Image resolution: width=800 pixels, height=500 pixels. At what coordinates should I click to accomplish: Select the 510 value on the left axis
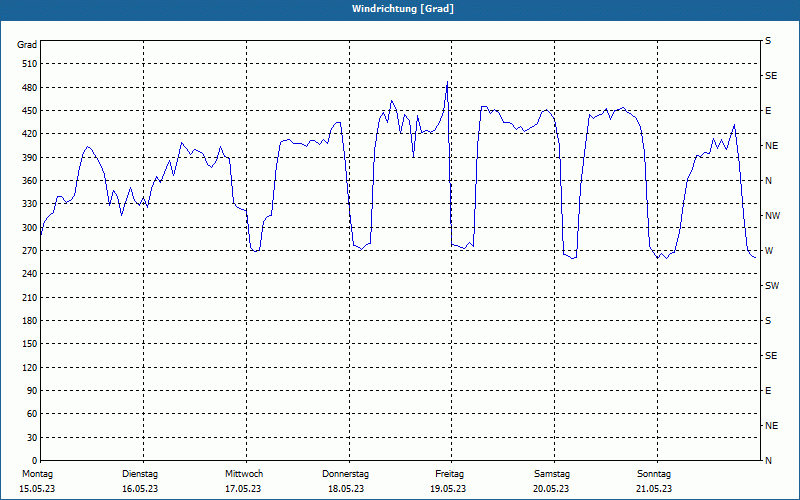tap(30, 64)
